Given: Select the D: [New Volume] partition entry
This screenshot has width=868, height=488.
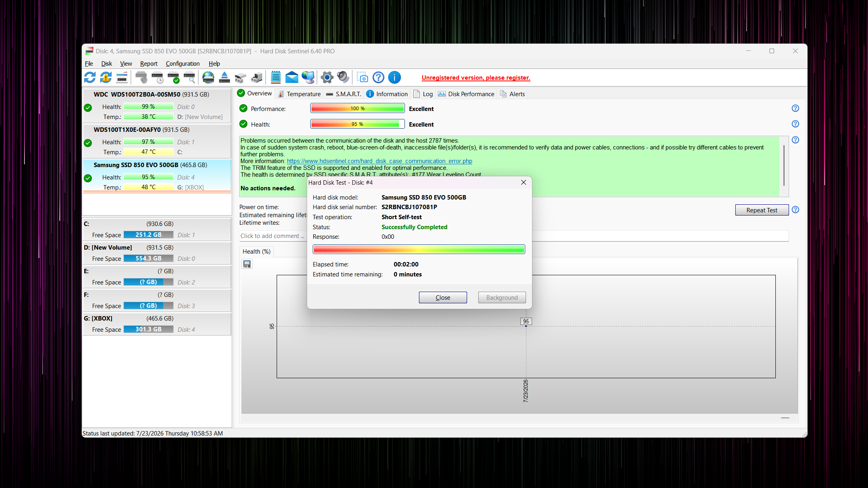Looking at the screenshot, I should pyautogui.click(x=157, y=253).
